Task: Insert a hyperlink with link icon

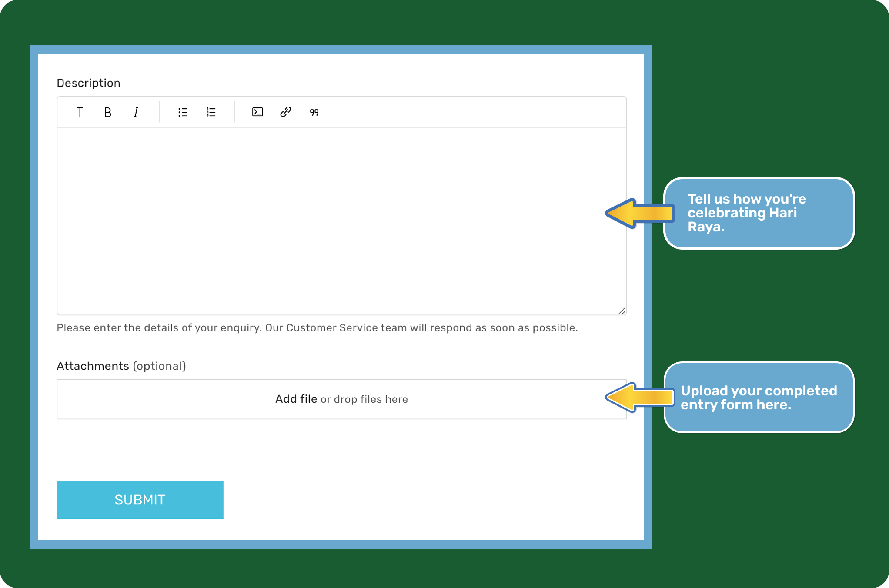Action: coord(285,112)
